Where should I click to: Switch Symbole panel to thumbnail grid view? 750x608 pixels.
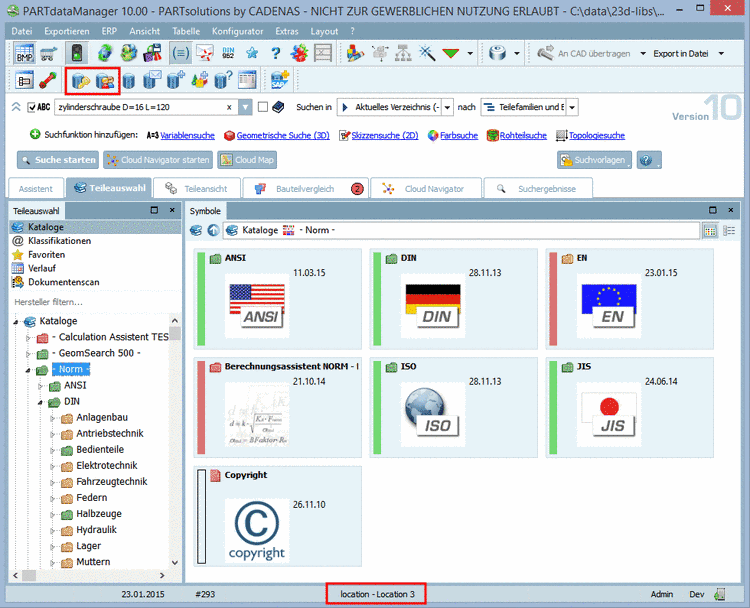(710, 231)
